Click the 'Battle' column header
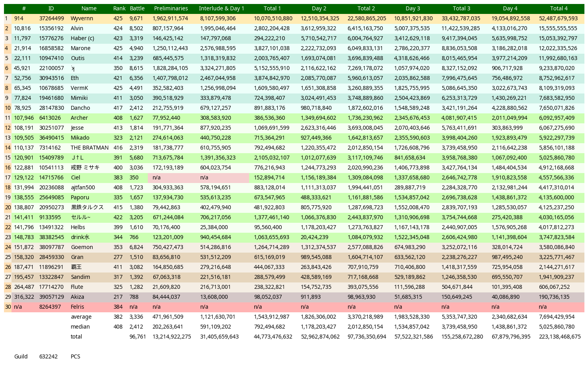The image size is (588, 366). (137, 8)
